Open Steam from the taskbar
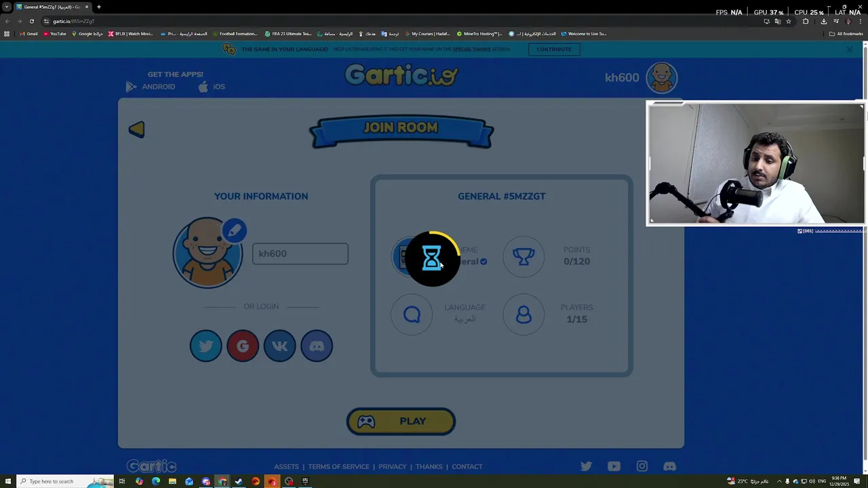868x488 pixels. point(239,481)
